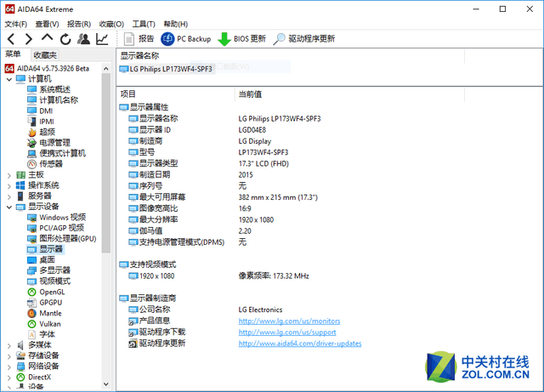This screenshot has height=392, width=544.
Task: Switch to the 菜单 tab
Action: [x=13, y=54]
